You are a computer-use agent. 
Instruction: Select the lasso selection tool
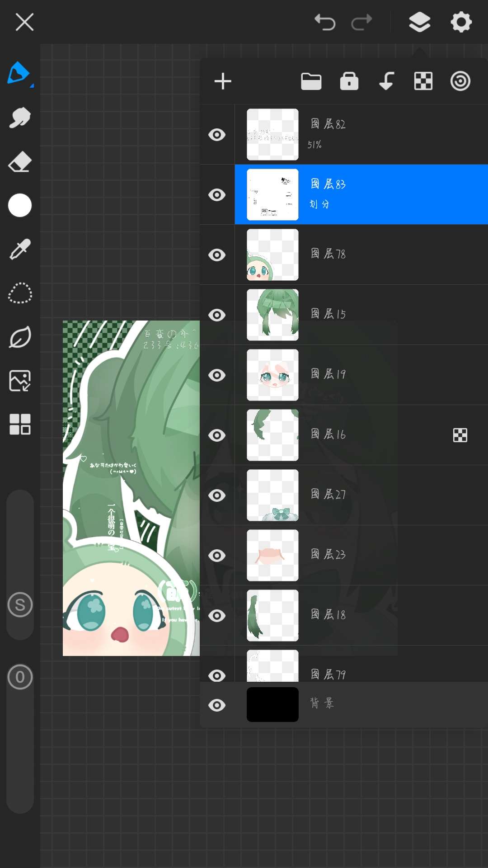pos(20,293)
